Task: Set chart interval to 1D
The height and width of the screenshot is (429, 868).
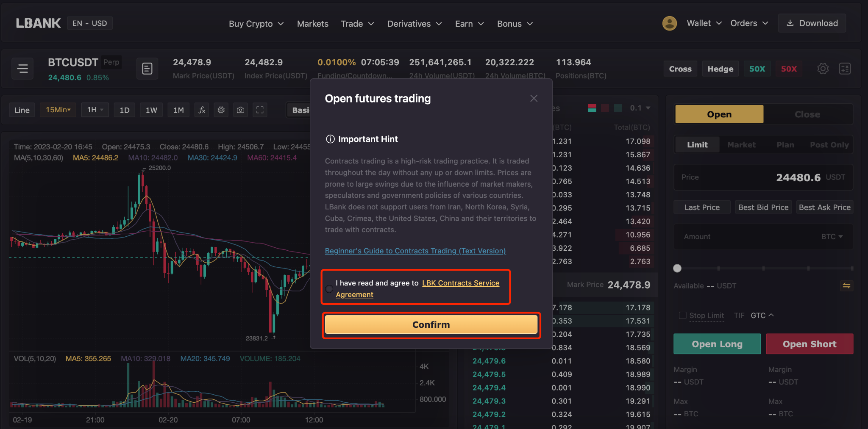Action: click(124, 110)
